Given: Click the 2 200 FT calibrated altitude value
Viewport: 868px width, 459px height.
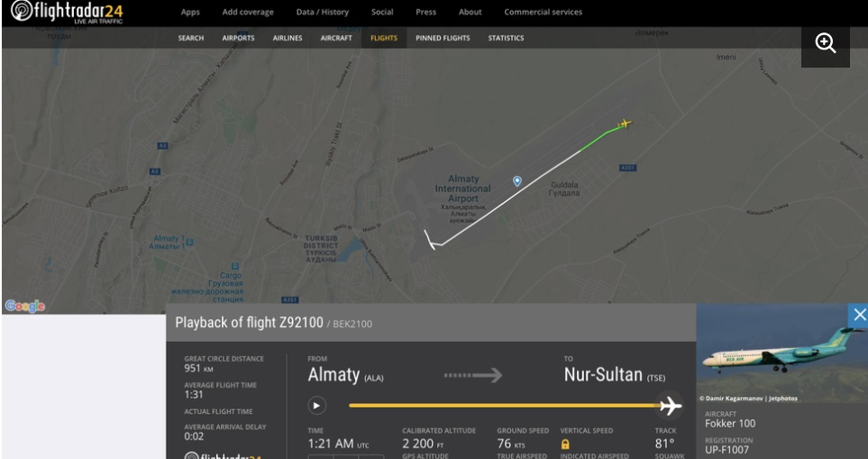Looking at the screenshot, I should pyautogui.click(x=423, y=444).
